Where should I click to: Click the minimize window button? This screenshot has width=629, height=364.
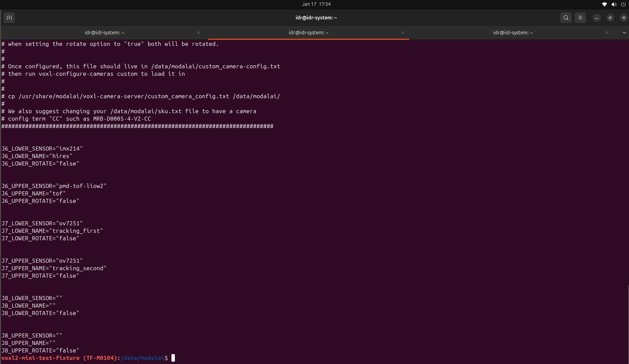(596, 18)
